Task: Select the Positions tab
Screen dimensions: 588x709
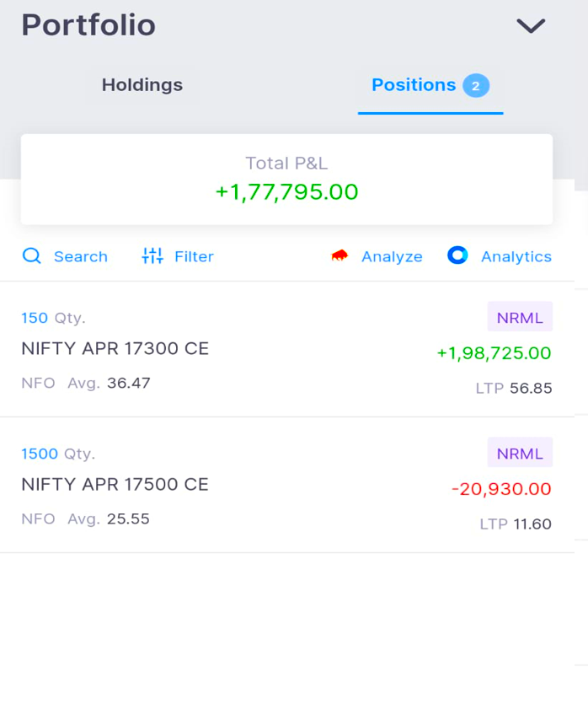Action: pyautogui.click(x=414, y=85)
